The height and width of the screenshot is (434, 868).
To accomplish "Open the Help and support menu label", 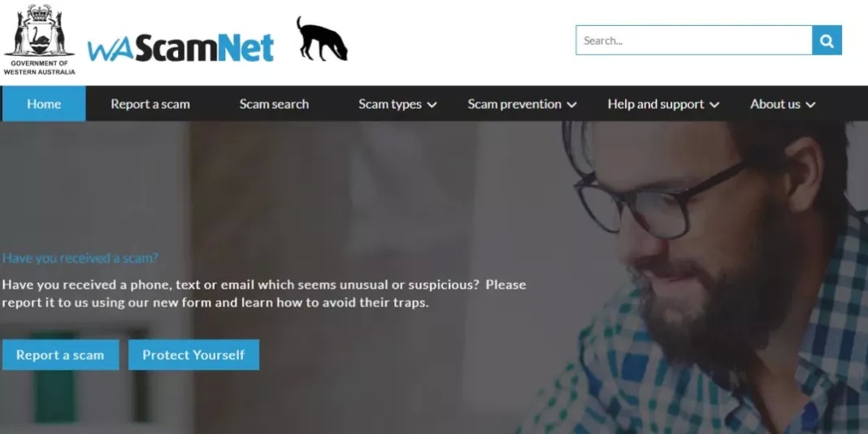I will [x=656, y=104].
